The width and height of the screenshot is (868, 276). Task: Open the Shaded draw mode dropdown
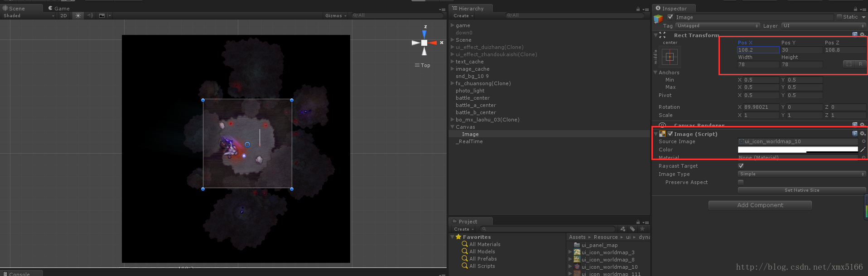pos(29,15)
